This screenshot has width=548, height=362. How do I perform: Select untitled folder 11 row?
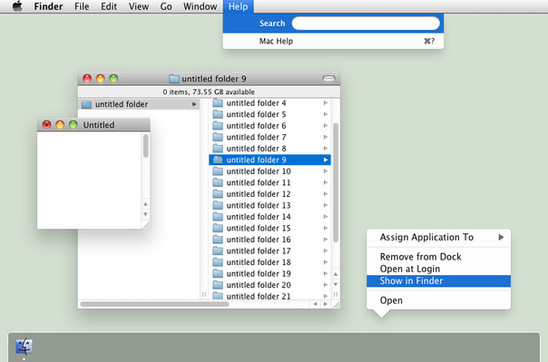270,182
